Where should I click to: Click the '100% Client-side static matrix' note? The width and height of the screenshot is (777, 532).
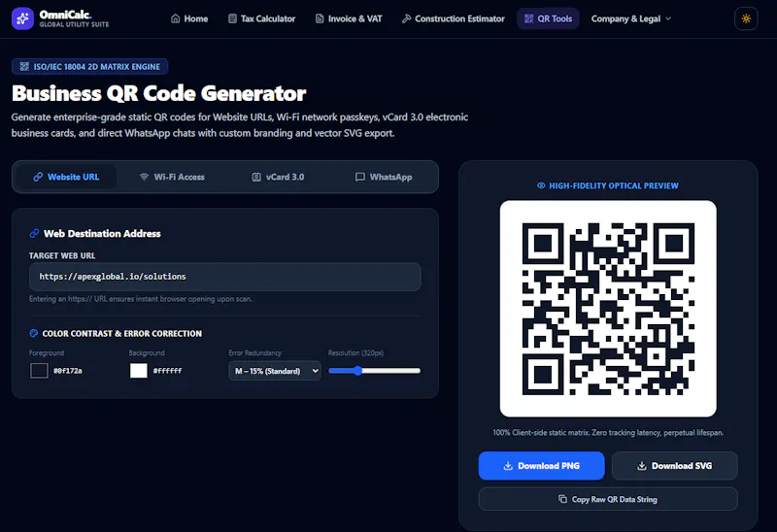[x=608, y=432]
